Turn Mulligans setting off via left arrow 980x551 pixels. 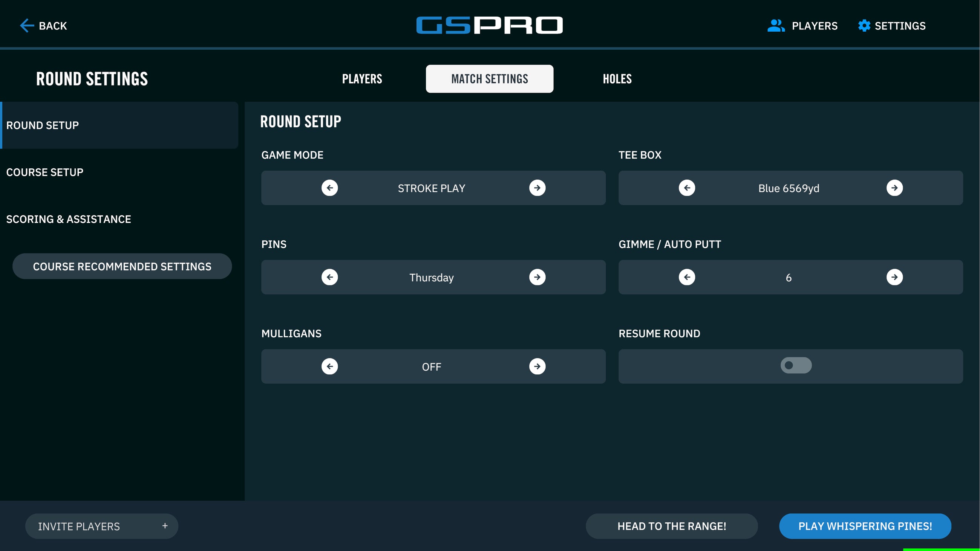(329, 366)
